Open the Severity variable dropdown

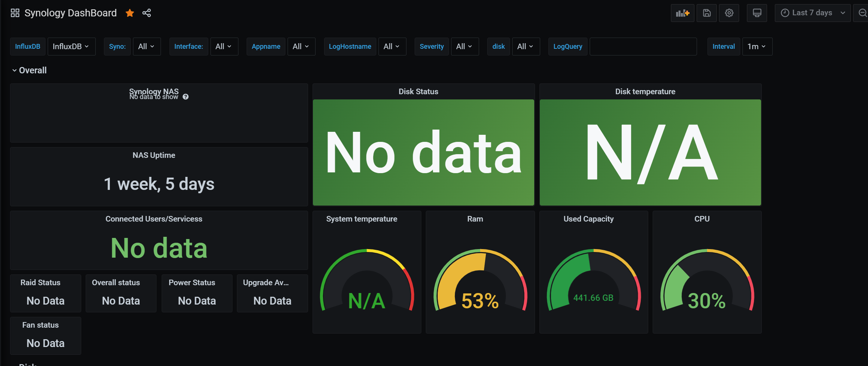pos(465,47)
